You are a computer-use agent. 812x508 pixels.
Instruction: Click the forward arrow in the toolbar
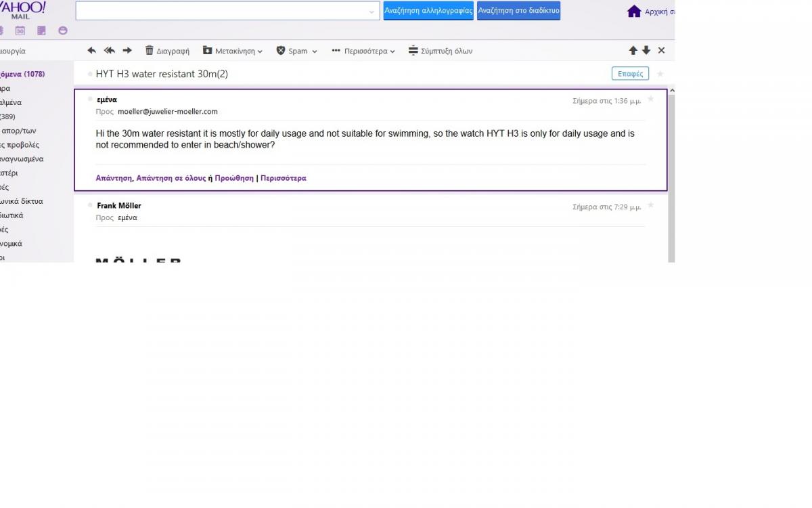pyautogui.click(x=127, y=51)
